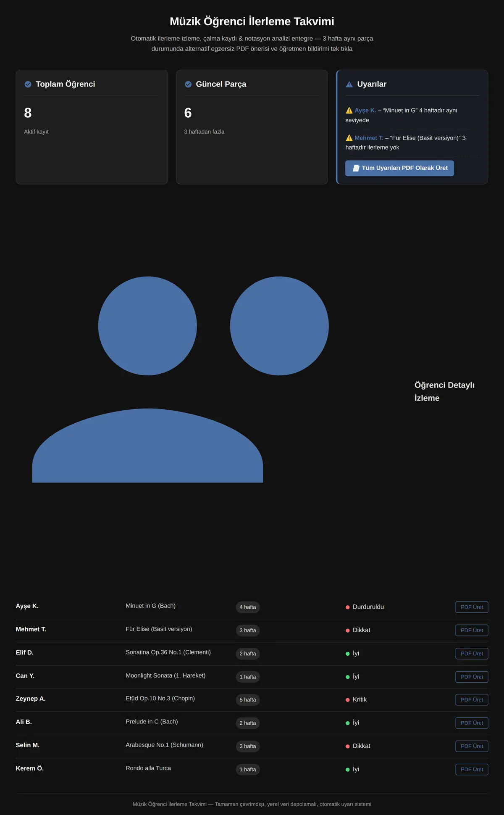Generate PDF for Can Y.

coord(472,677)
